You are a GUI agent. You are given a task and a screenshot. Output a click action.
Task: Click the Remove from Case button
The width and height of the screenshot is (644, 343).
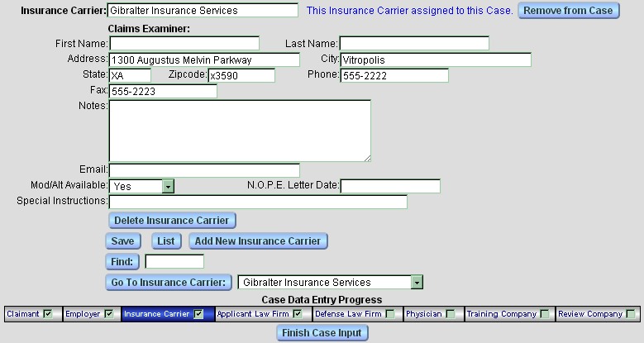[x=569, y=11]
